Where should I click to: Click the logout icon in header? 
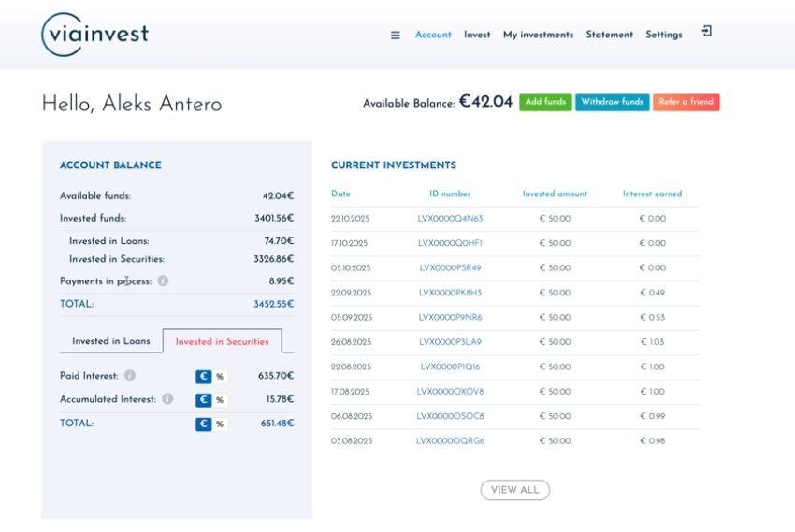[707, 32]
